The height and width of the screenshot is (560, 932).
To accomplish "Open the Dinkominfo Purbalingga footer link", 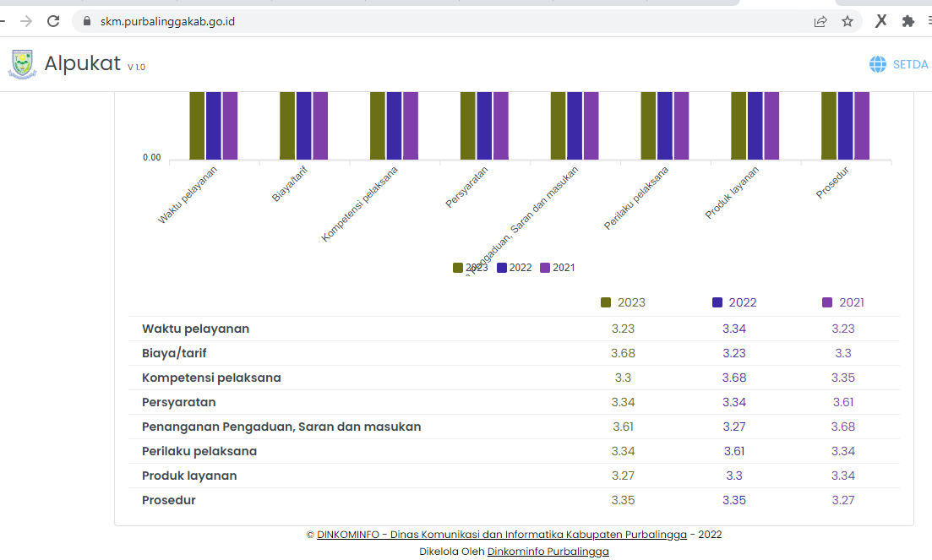I will coord(548,552).
